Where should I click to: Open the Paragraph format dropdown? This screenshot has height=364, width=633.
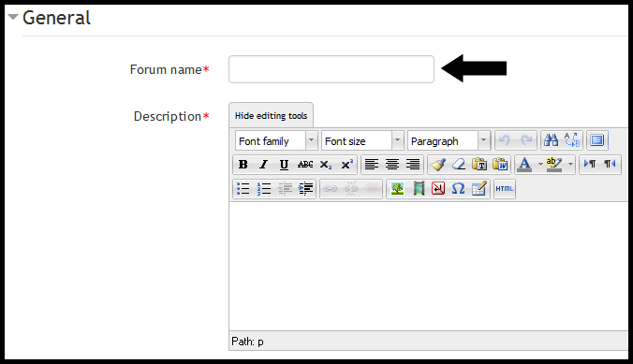pos(449,141)
